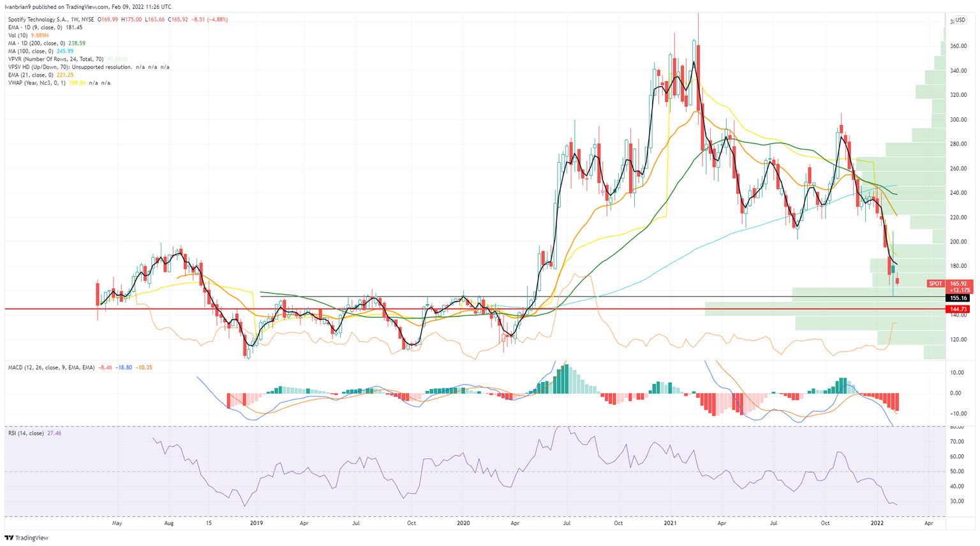The image size is (980, 546).
Task: Select the MA (100, close, 0) legend
Action: [31, 51]
